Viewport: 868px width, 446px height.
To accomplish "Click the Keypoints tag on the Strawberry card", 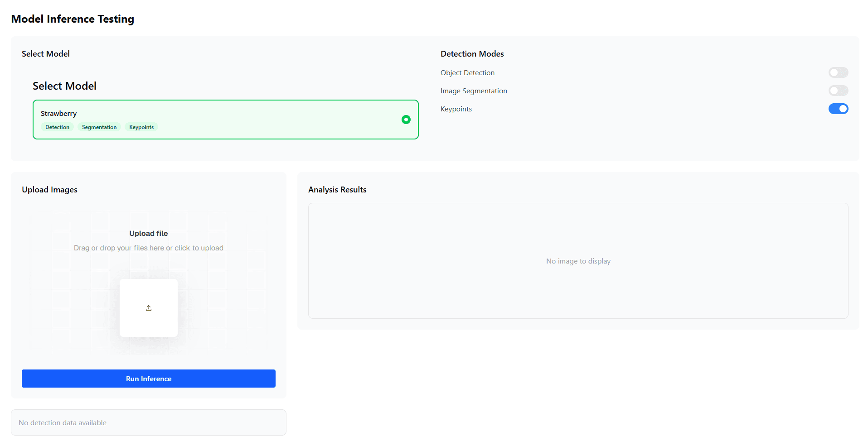I will [x=141, y=127].
